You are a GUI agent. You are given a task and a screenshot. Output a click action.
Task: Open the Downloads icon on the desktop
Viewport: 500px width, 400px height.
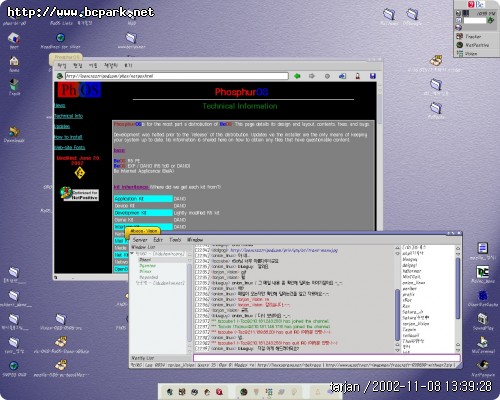(x=14, y=132)
